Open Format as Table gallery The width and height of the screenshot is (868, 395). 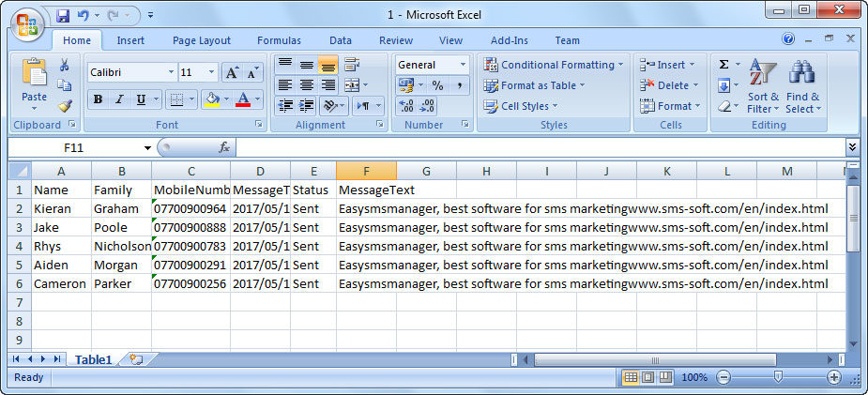[534, 85]
